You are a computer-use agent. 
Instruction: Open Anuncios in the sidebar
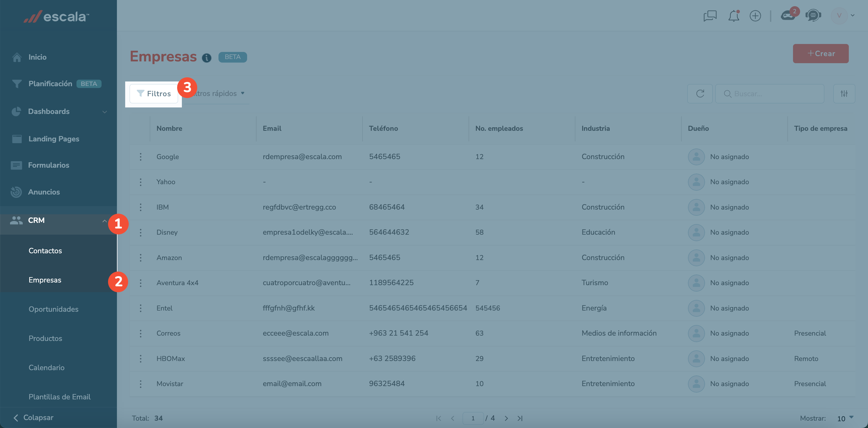tap(44, 192)
